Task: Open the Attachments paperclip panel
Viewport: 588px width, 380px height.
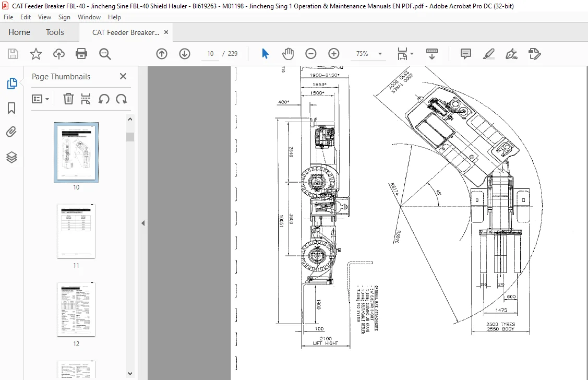Action: click(11, 132)
